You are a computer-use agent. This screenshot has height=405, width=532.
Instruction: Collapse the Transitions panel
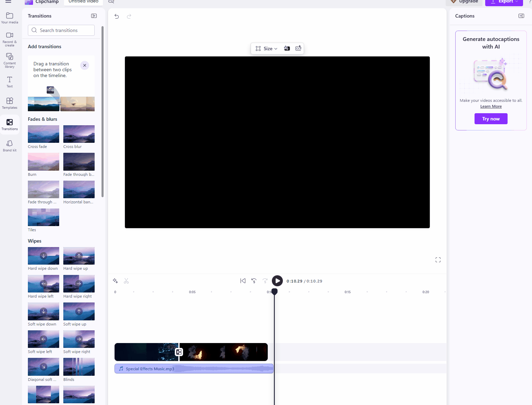tap(94, 16)
